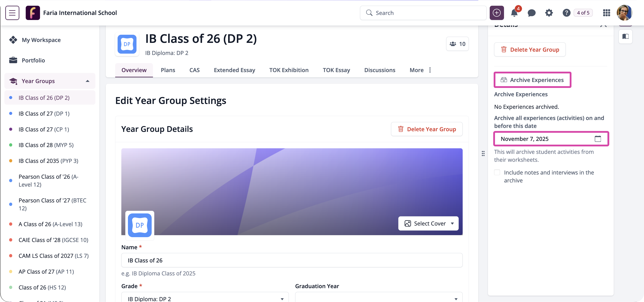Open the hamburger navigation menu
Image resolution: width=644 pixels, height=302 pixels.
click(12, 13)
